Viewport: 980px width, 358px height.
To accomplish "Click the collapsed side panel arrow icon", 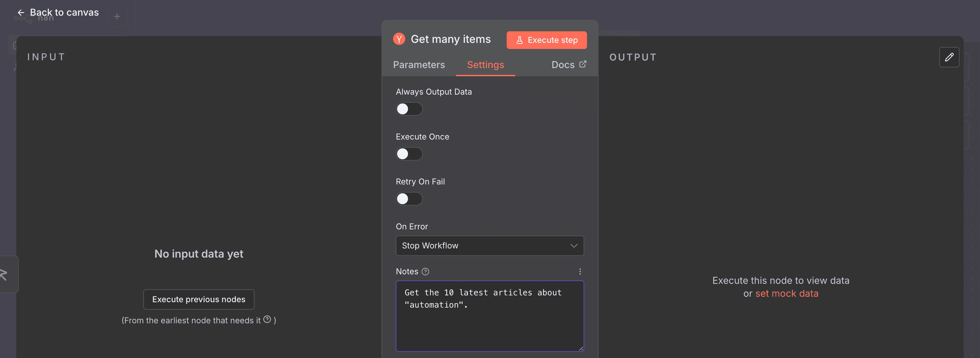I will click(x=4, y=274).
